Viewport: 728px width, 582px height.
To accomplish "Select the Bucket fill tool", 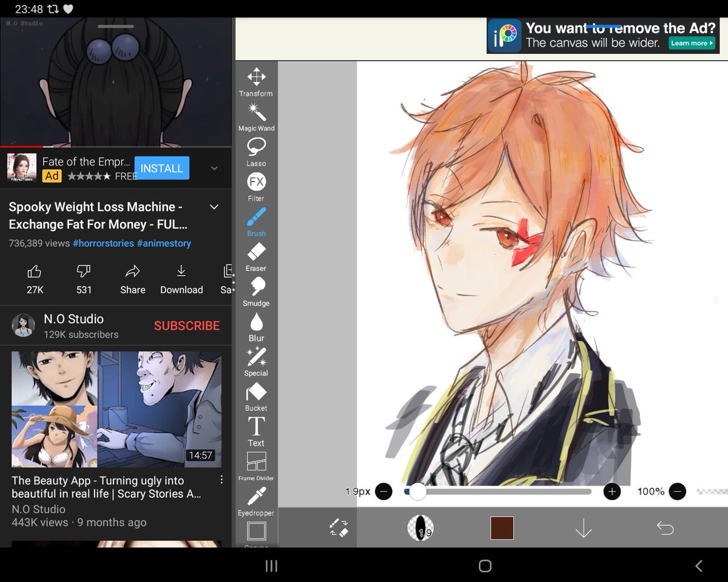I will 256,396.
